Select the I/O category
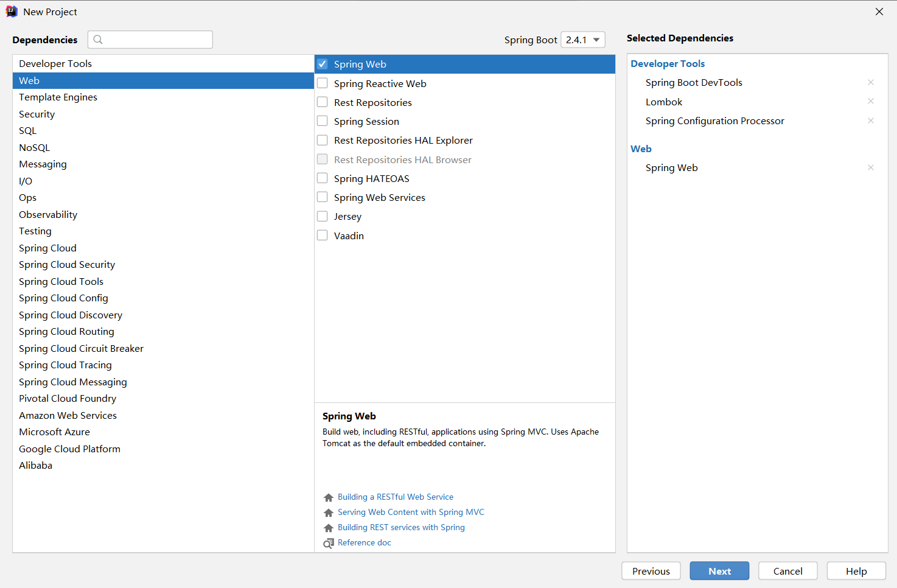This screenshot has width=897, height=588. click(163, 181)
